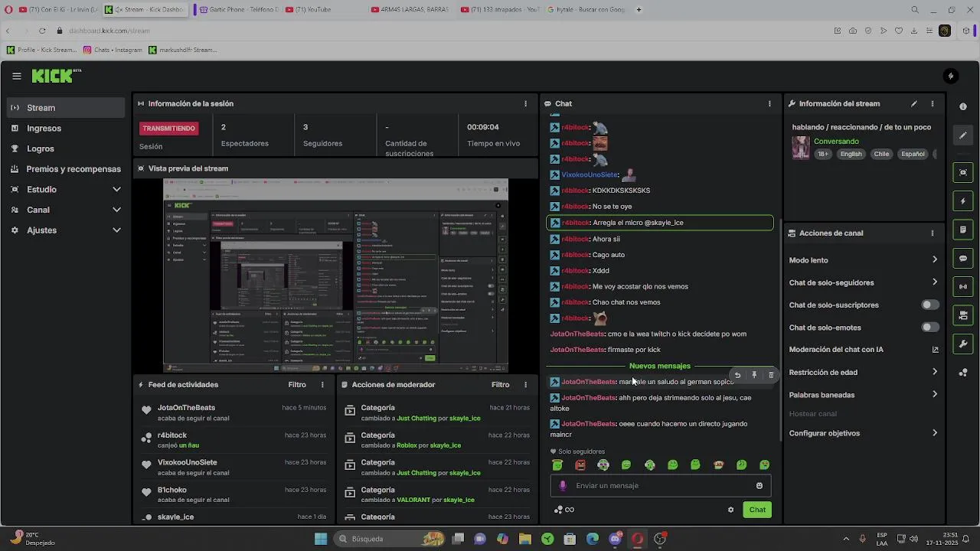
Task: Expand Palabras baneadas options
Action: 935,395
